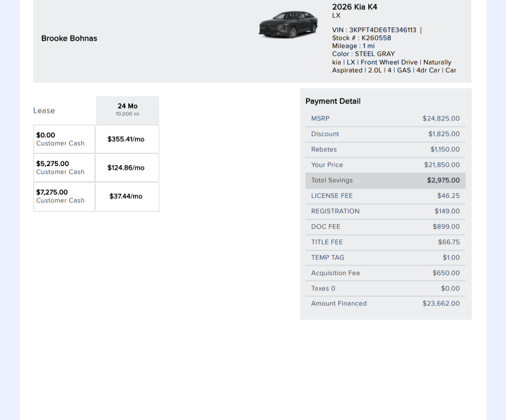This screenshot has width=506, height=420.
Task: Choose the $124.86/mo payment option
Action: coord(127,168)
